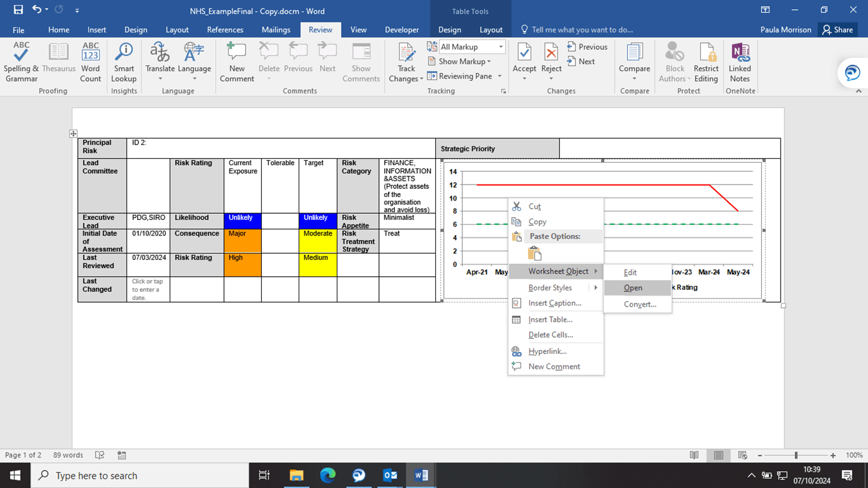Open the Developer tab
The width and height of the screenshot is (868, 488).
[402, 29]
